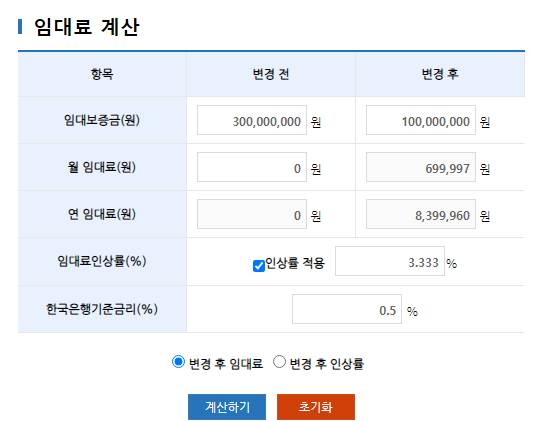Click the 계산하기 button
Viewport: 551px width, 421px height.
(x=227, y=407)
